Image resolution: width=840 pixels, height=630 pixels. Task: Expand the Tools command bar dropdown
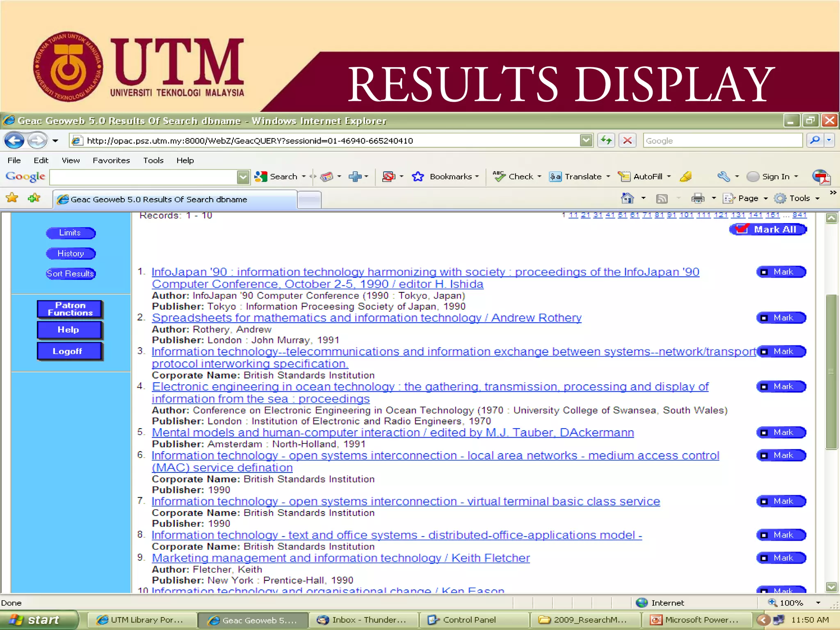coord(817,199)
